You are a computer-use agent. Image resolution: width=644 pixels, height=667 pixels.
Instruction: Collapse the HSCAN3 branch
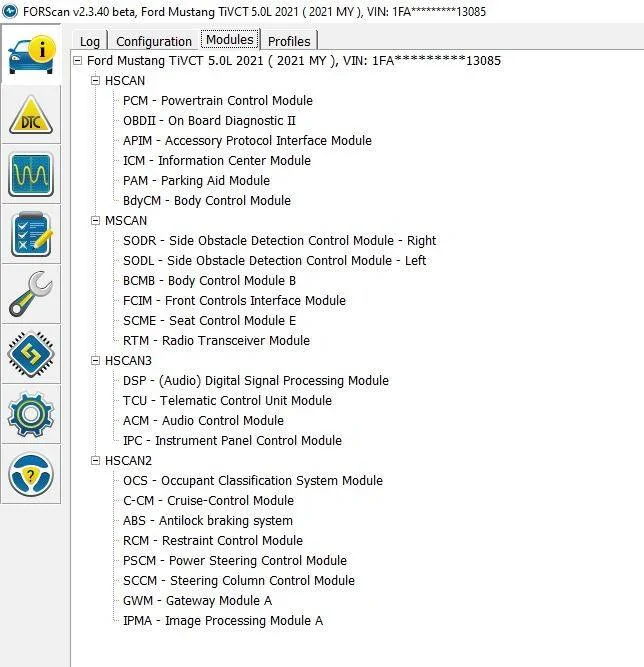pos(95,360)
